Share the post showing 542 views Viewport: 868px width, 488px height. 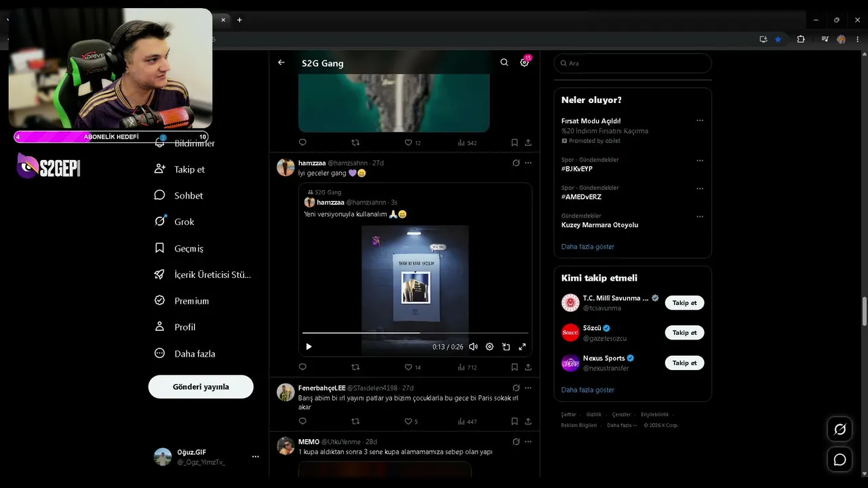[528, 143]
